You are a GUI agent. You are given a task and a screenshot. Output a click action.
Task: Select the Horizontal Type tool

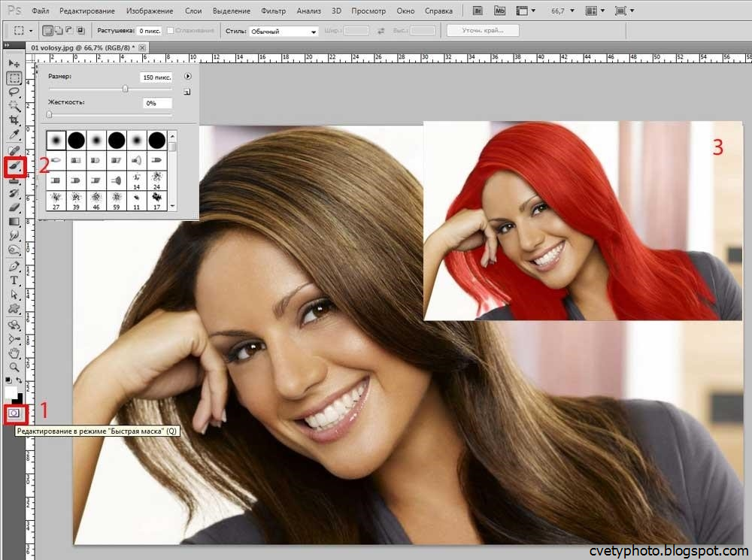(14, 280)
